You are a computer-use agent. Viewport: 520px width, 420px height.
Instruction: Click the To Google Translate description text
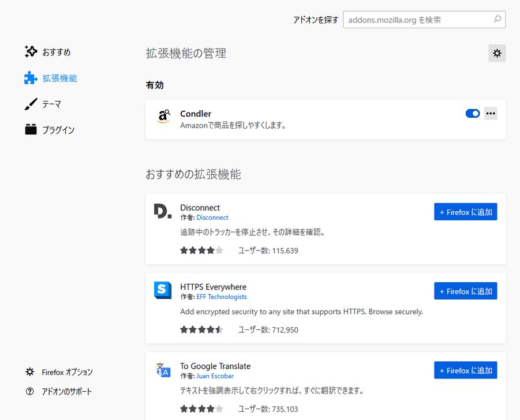click(x=272, y=391)
